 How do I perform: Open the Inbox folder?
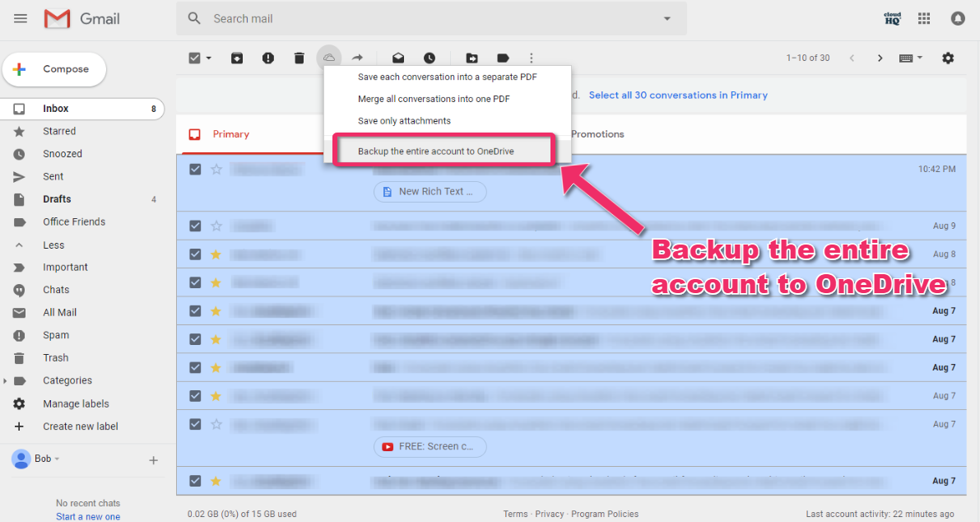[82, 109]
